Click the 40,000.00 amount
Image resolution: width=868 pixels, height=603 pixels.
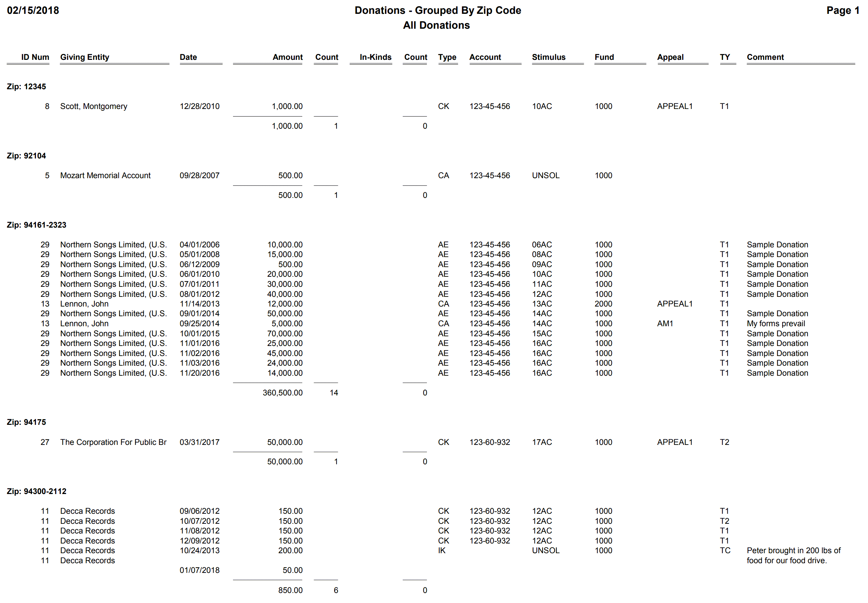coord(285,294)
